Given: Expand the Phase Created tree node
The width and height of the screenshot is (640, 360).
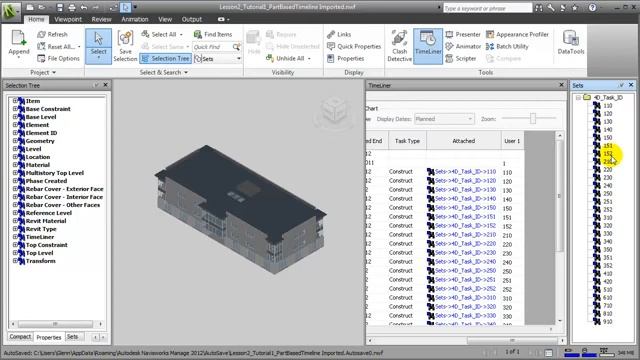Looking at the screenshot, I should [x=15, y=180].
